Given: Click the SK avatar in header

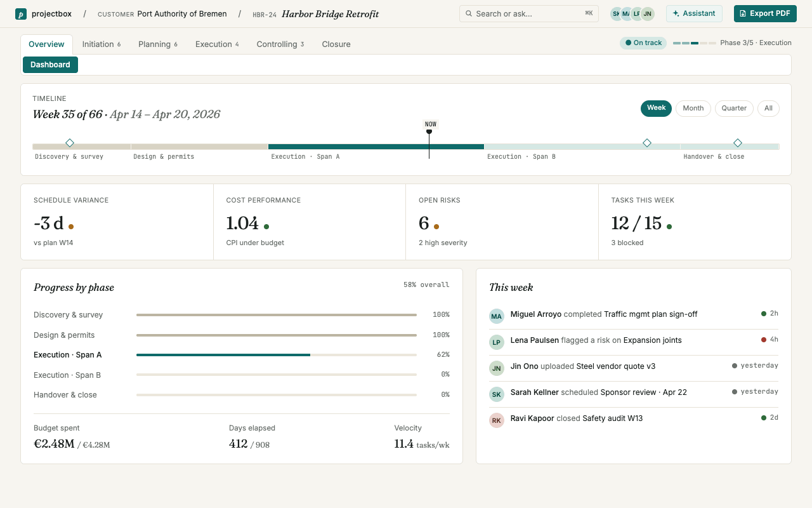Looking at the screenshot, I should point(617,14).
